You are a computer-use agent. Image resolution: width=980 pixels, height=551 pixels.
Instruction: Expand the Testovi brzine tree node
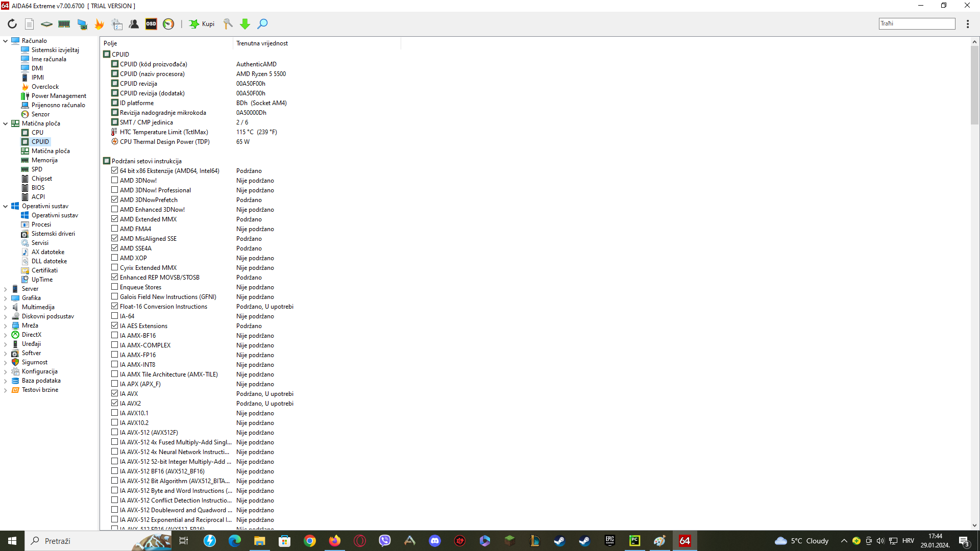[6, 390]
